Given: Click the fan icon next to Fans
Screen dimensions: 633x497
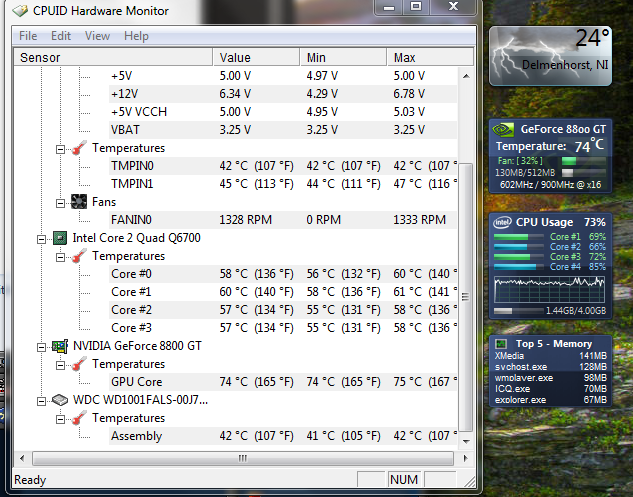Looking at the screenshot, I should [x=79, y=201].
